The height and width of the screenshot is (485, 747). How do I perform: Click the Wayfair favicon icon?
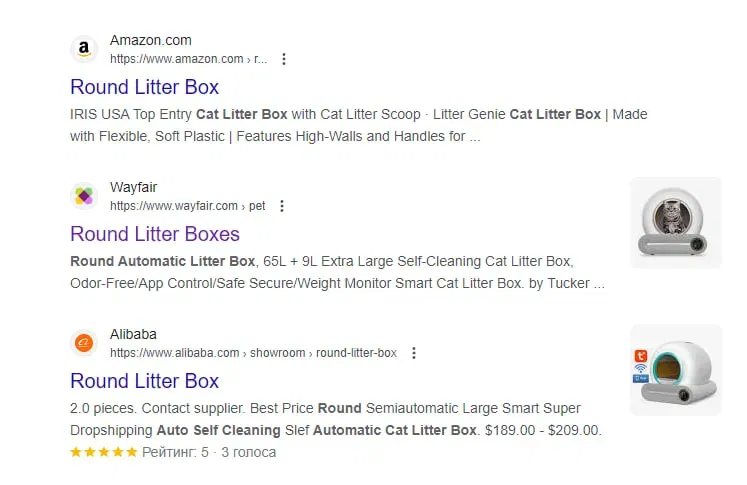[85, 196]
